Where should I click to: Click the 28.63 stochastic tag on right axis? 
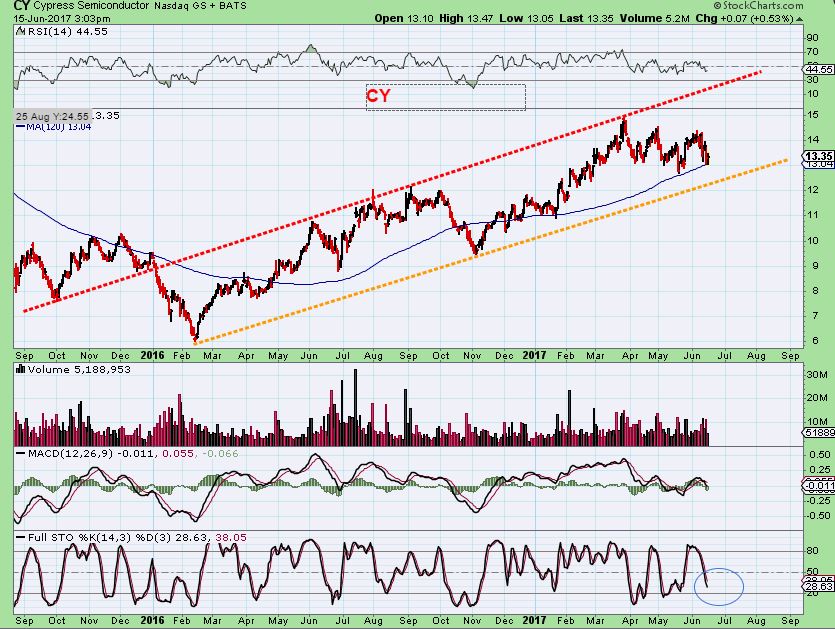[819, 586]
